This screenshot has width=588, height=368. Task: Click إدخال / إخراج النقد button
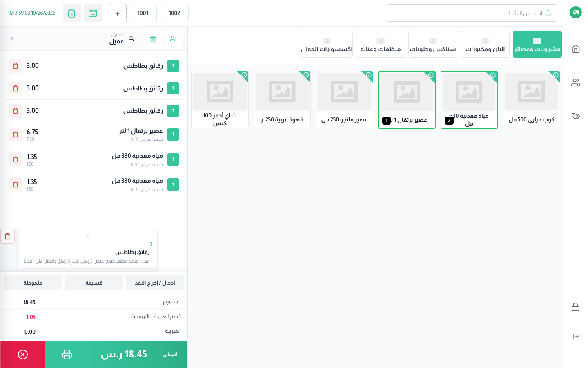155,283
